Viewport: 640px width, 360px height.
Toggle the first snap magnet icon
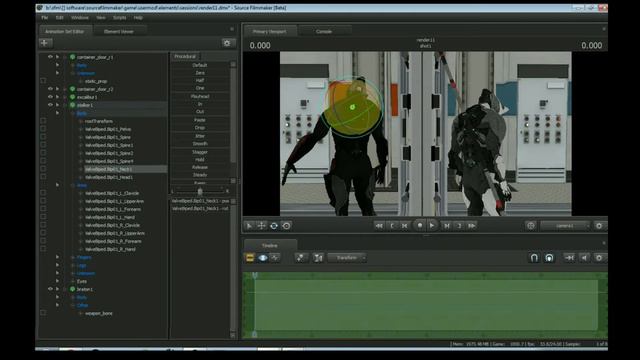534,258
